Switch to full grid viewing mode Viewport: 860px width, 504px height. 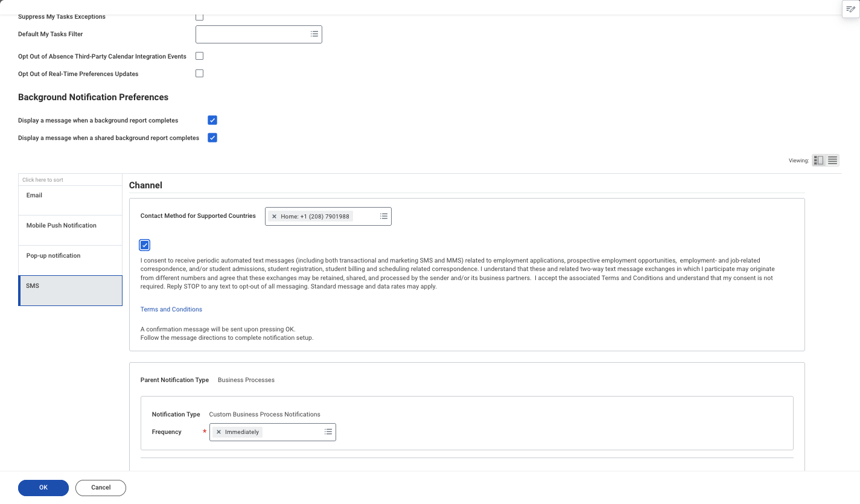833,161
